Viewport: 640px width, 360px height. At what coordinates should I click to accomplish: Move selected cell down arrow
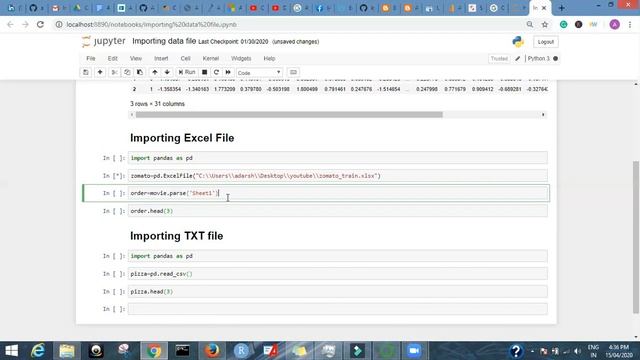pyautogui.click(x=167, y=72)
